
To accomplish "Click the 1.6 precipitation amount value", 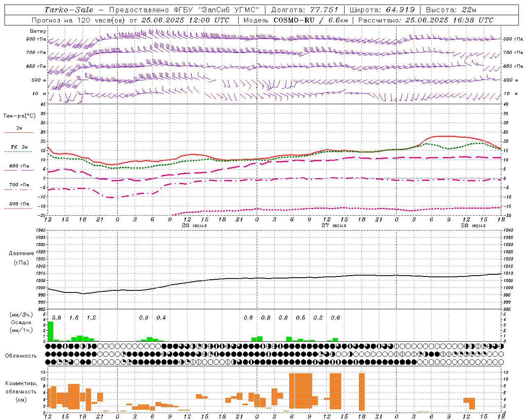I will [74, 318].
